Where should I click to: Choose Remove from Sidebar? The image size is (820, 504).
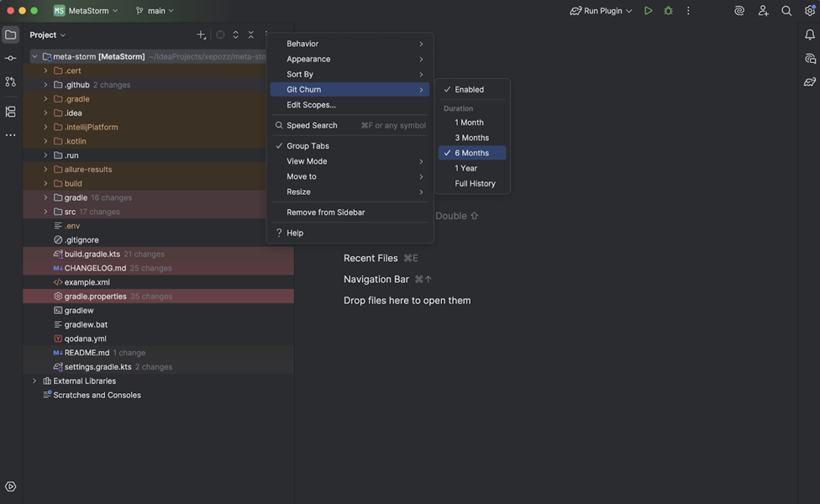coord(350,213)
